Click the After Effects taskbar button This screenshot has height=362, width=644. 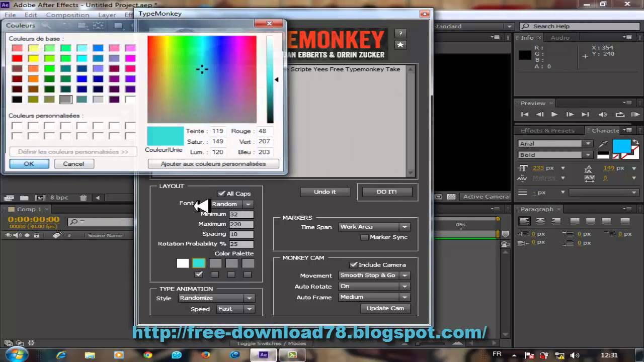[x=263, y=355]
